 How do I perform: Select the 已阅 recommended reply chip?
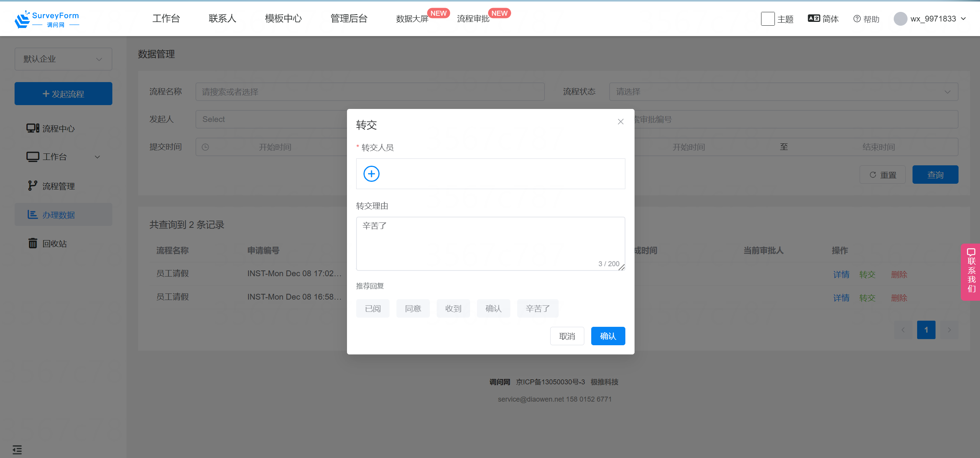coord(373,308)
